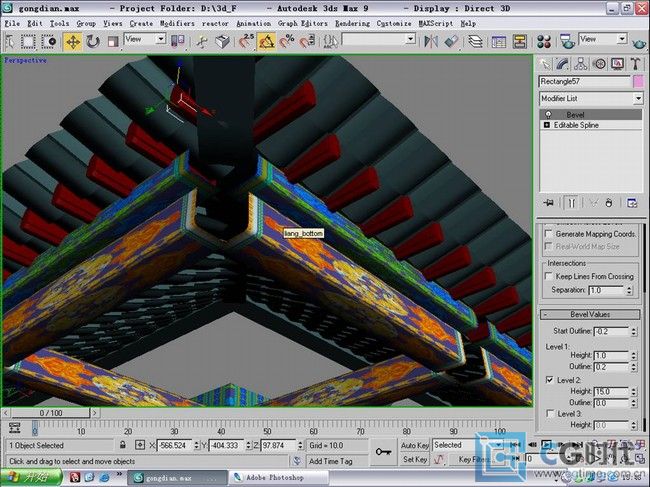Open the Customize menu
650x487 pixels.
pos(394,24)
